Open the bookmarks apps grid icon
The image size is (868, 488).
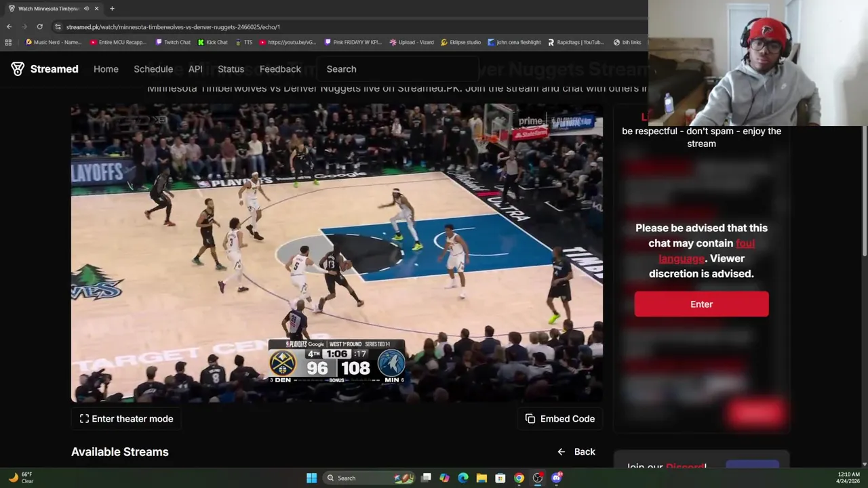[x=8, y=42]
